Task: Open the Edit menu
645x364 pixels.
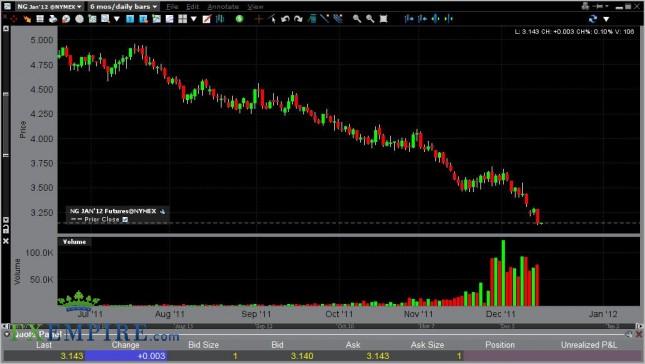Action: [x=193, y=7]
